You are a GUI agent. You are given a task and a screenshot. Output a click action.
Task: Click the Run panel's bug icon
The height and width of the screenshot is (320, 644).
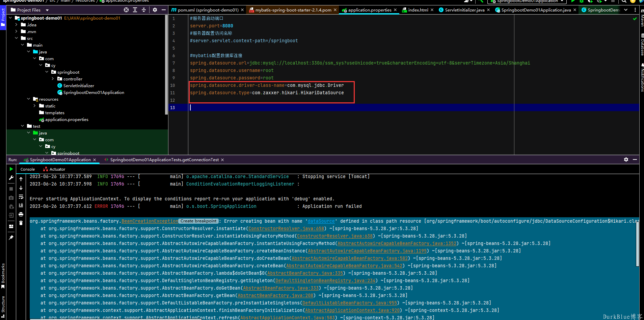pyautogui.click(x=11, y=206)
